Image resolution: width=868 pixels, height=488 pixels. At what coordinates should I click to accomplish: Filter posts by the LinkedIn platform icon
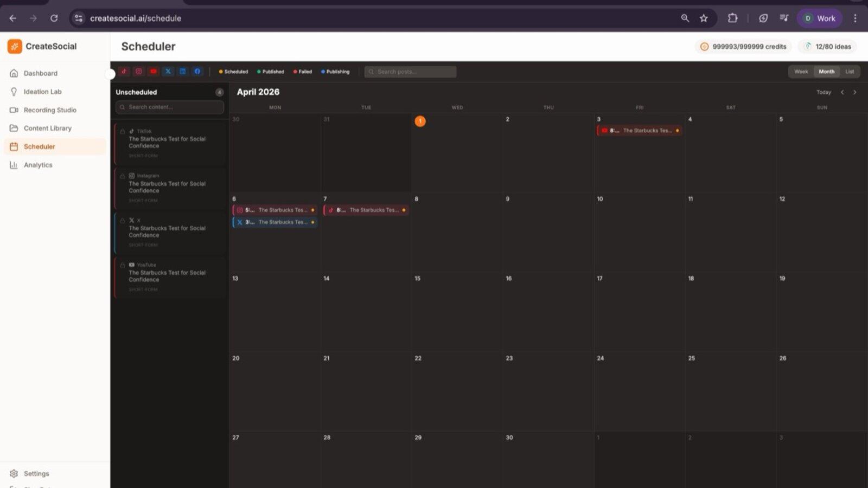coord(183,71)
